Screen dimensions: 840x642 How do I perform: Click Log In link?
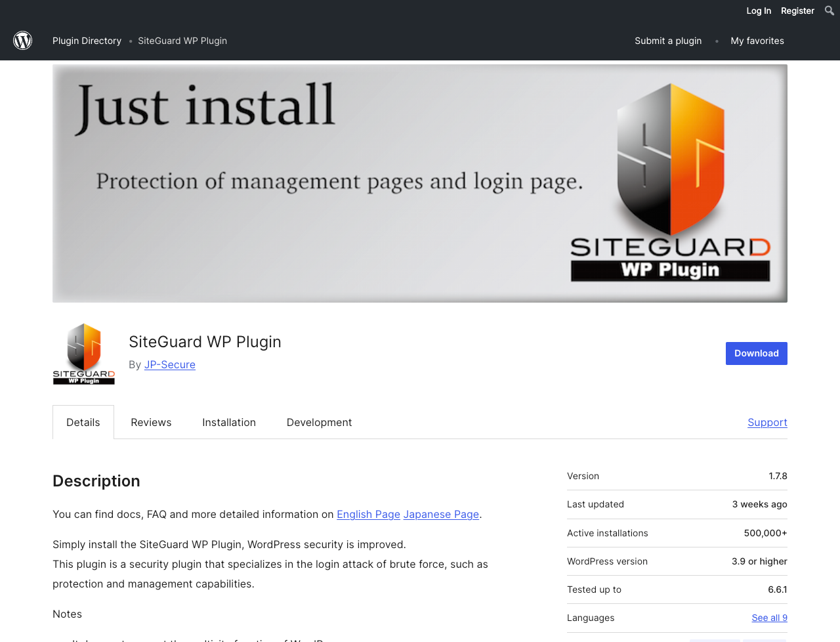click(759, 11)
